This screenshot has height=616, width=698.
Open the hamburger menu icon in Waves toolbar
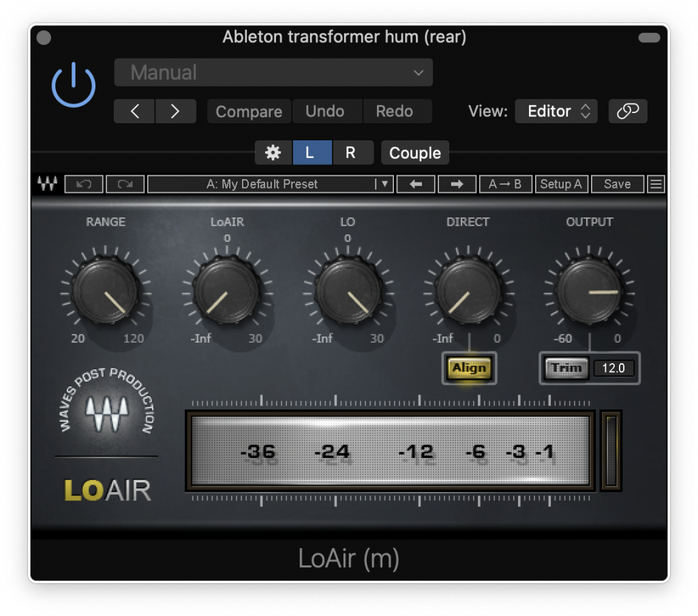point(656,184)
